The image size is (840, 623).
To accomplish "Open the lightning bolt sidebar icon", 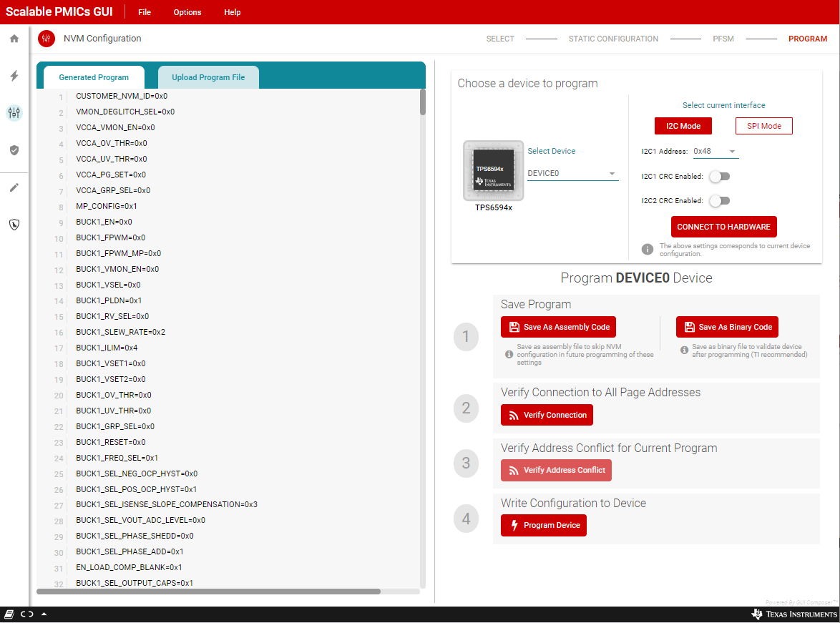I will coord(14,76).
